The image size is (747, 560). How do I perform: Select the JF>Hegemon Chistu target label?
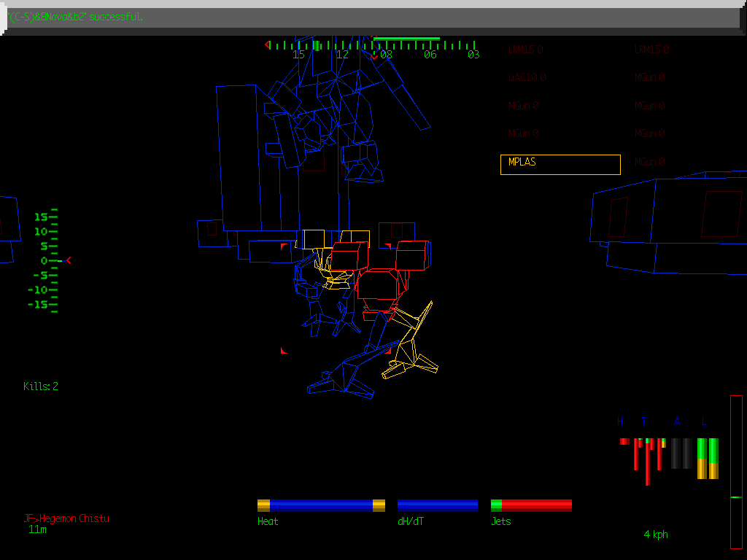pos(67,518)
